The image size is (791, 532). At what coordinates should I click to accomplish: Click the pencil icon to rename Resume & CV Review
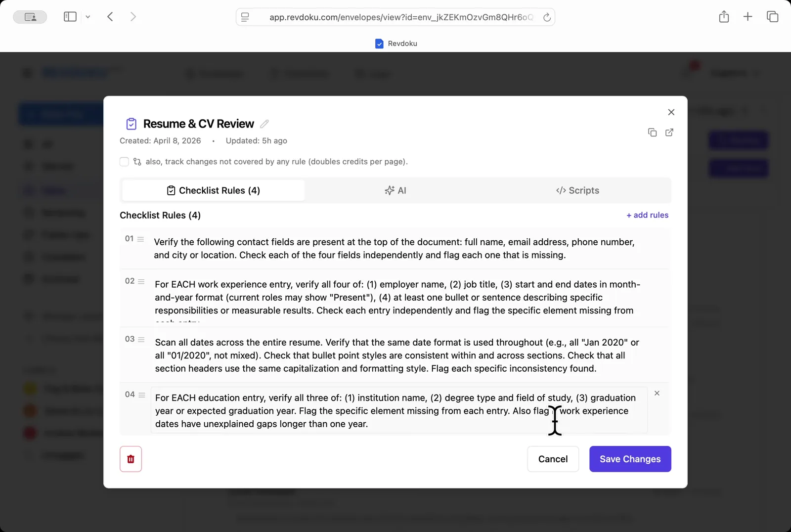(265, 124)
